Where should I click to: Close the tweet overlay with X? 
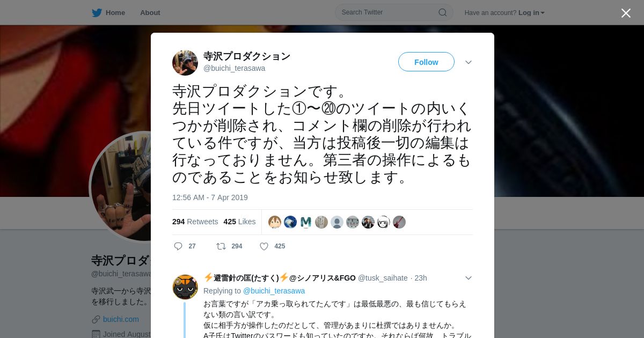(626, 13)
